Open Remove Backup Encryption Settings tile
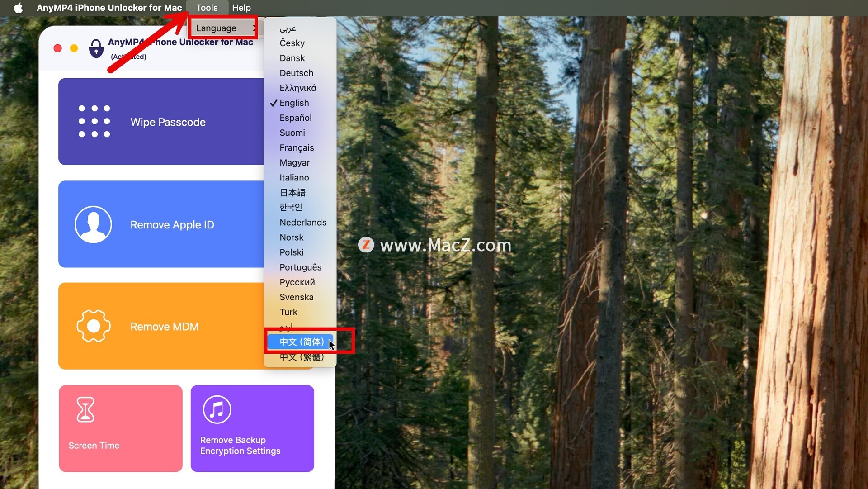The image size is (868, 489). [252, 428]
